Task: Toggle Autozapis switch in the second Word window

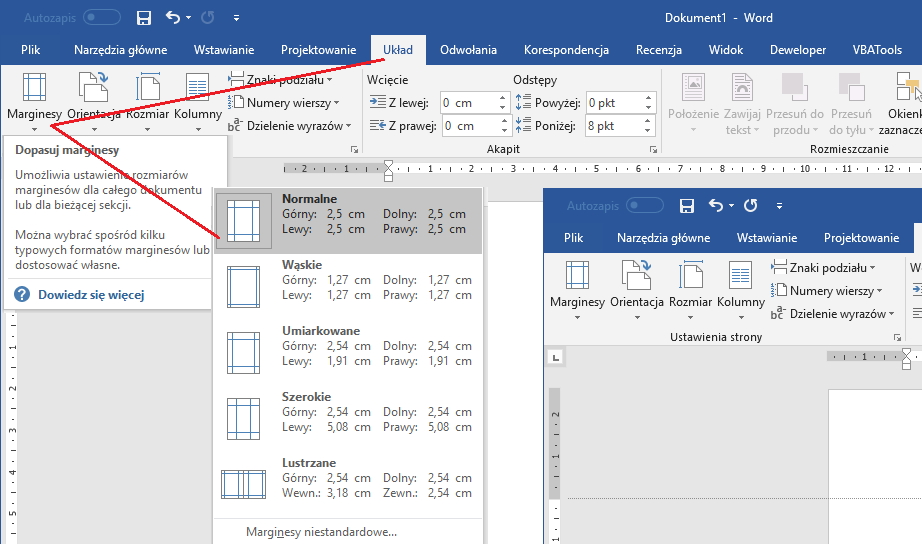Action: pyautogui.click(x=644, y=205)
